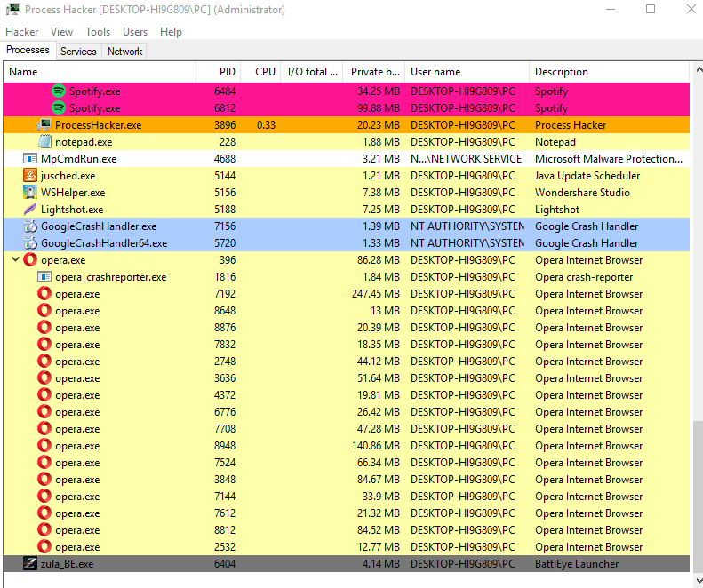
Task: Sort by the Description column header
Action: point(610,72)
